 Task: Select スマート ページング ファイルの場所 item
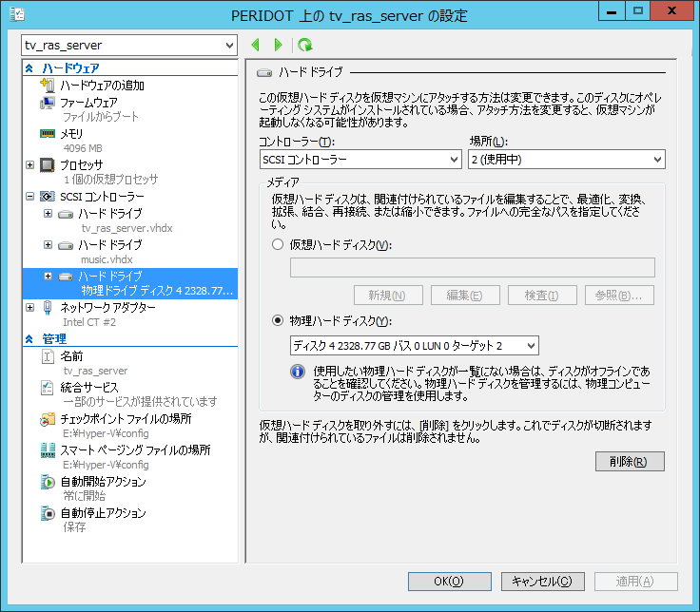(135, 450)
